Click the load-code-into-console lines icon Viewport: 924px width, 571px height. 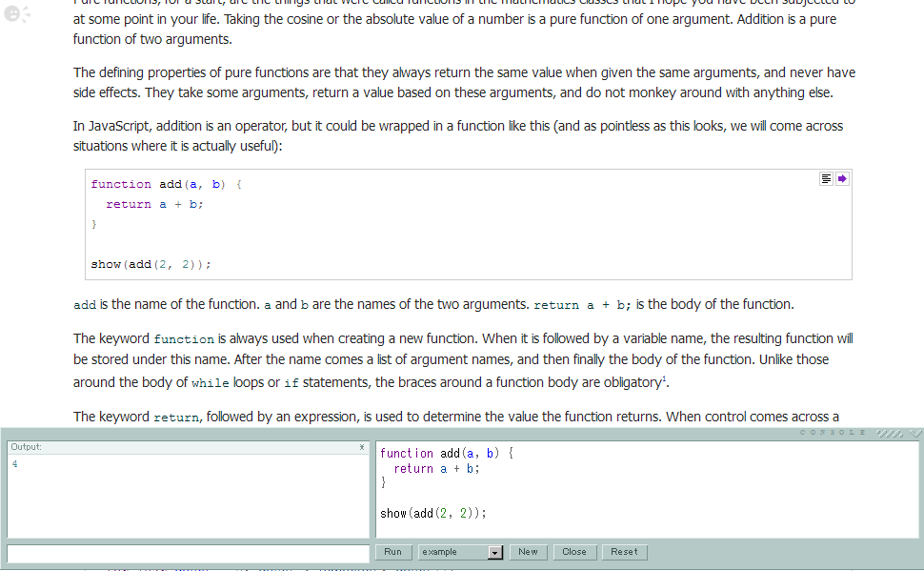[x=826, y=178]
